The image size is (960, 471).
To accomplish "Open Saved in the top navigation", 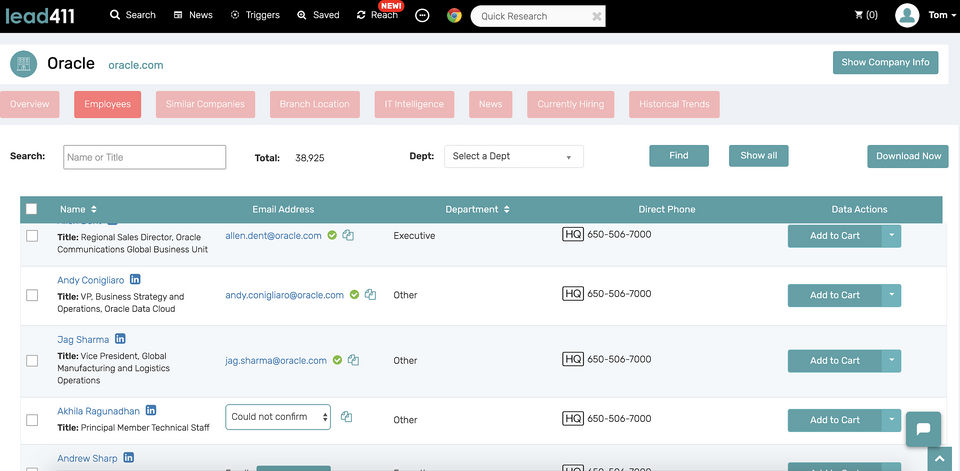I will (x=318, y=15).
